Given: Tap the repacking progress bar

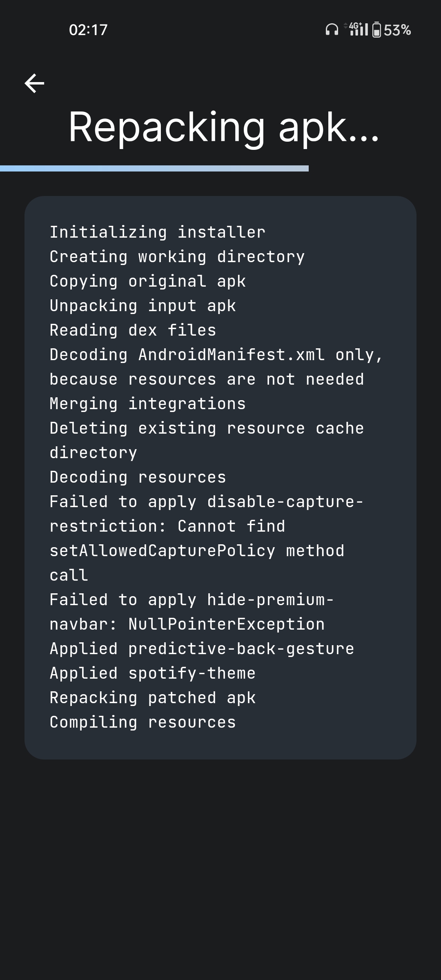Looking at the screenshot, I should pyautogui.click(x=154, y=168).
